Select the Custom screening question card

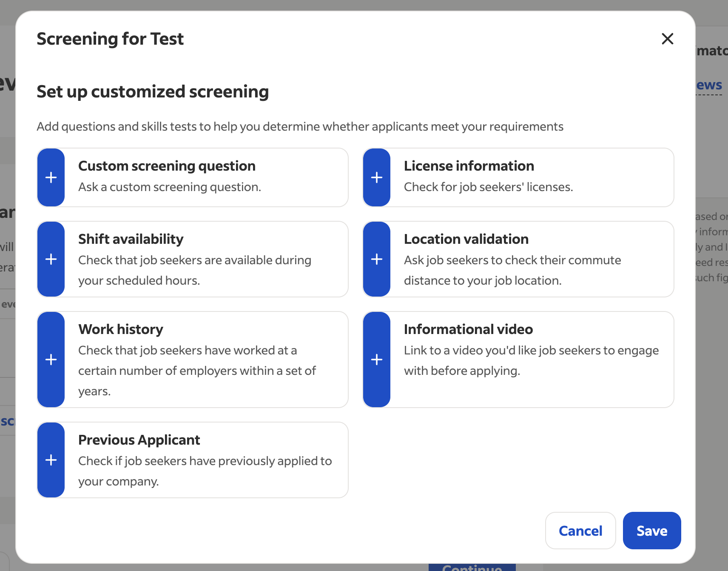point(192,177)
